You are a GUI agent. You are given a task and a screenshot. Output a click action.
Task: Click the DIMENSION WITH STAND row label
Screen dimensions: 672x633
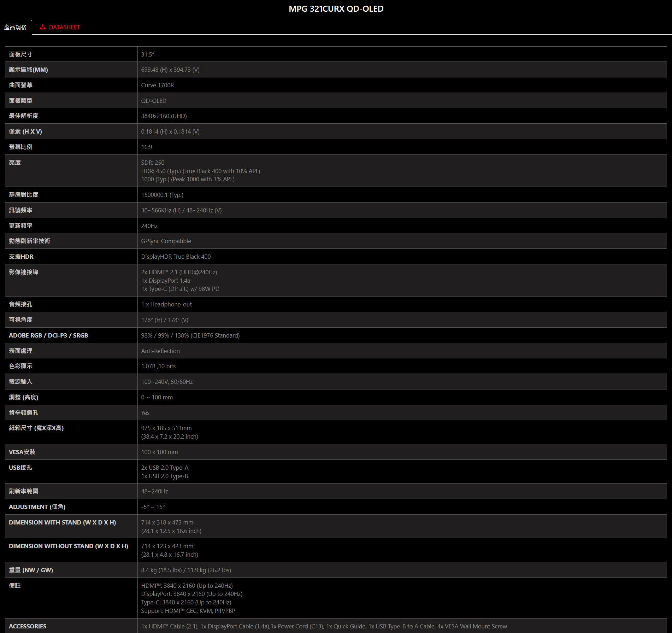(x=62, y=522)
